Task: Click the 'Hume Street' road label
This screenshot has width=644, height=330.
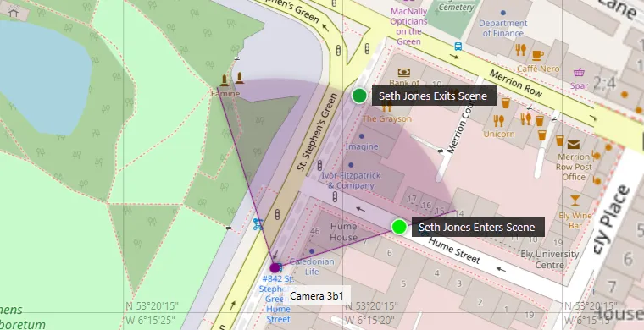Action: point(454,250)
